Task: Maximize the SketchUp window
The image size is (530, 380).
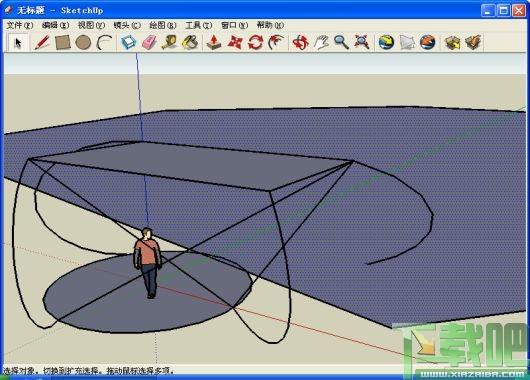Action: click(x=503, y=10)
